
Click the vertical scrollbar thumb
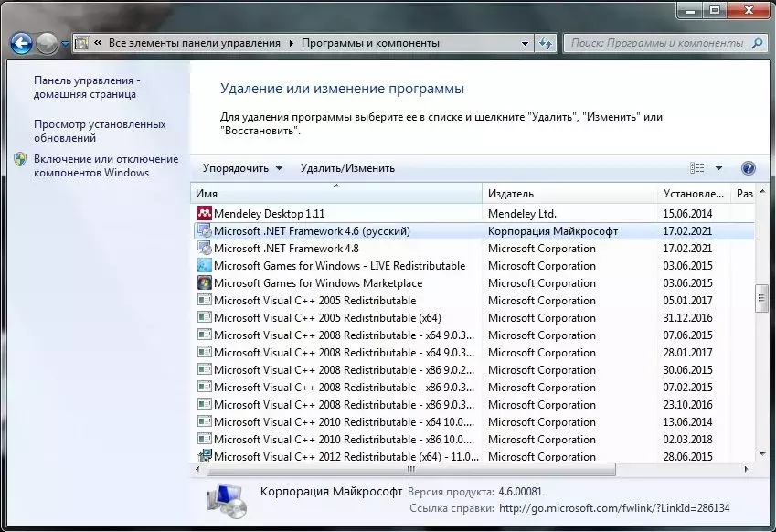coord(761,298)
